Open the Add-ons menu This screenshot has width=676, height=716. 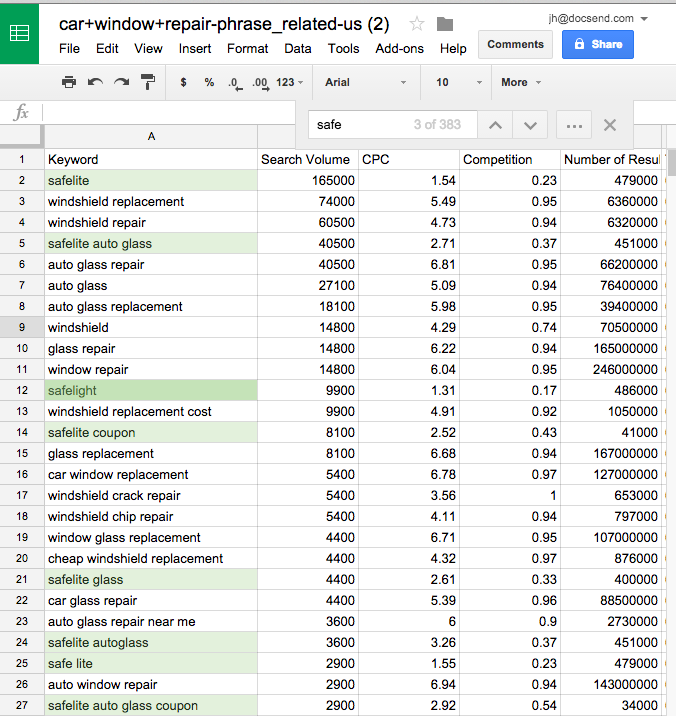click(x=399, y=48)
